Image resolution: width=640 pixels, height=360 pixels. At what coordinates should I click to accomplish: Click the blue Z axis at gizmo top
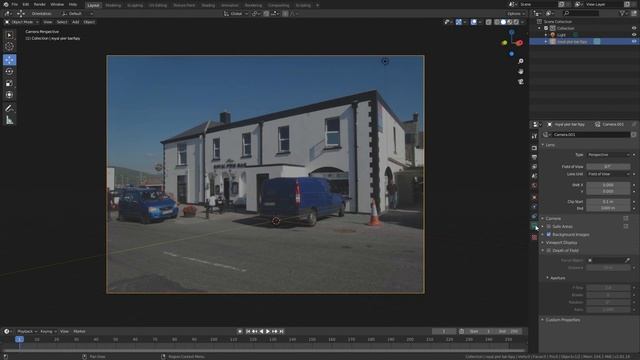[511, 32]
